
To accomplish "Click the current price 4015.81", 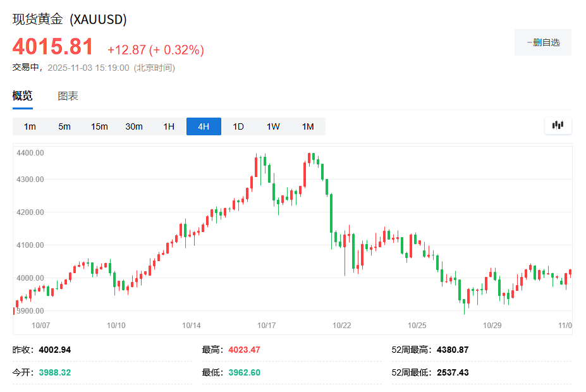I will tap(53, 46).
